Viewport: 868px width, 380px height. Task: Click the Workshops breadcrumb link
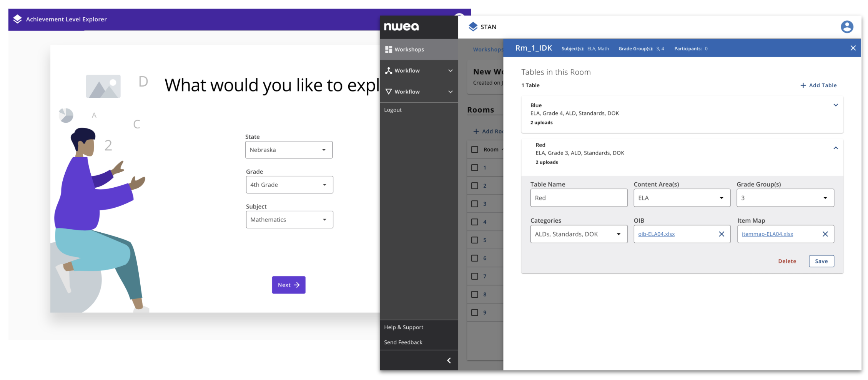(488, 49)
